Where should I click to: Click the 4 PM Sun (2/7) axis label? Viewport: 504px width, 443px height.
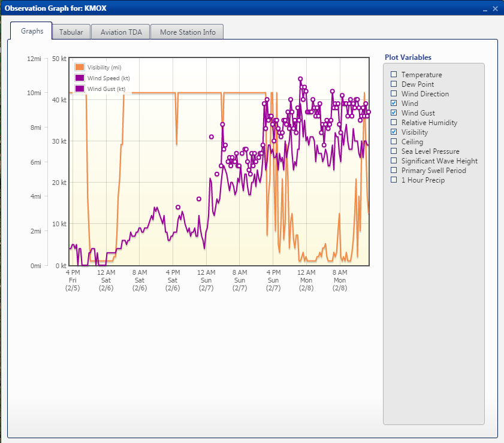[273, 280]
